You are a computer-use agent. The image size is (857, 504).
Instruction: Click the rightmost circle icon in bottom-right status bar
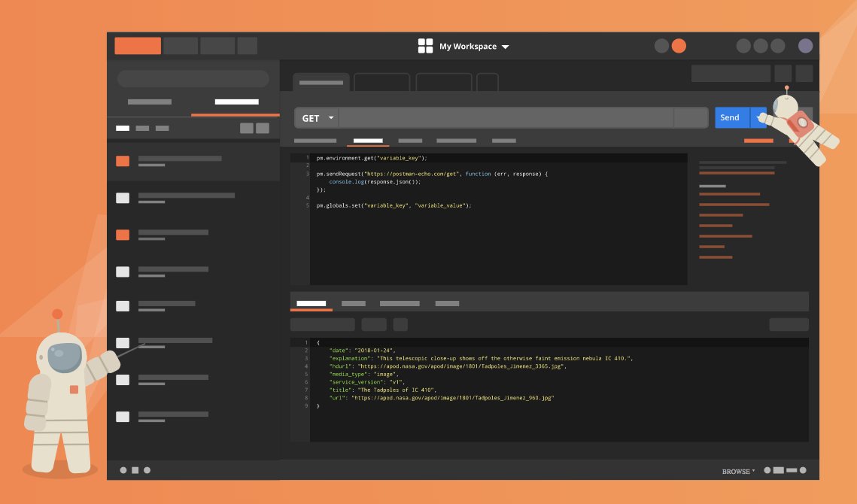click(803, 470)
